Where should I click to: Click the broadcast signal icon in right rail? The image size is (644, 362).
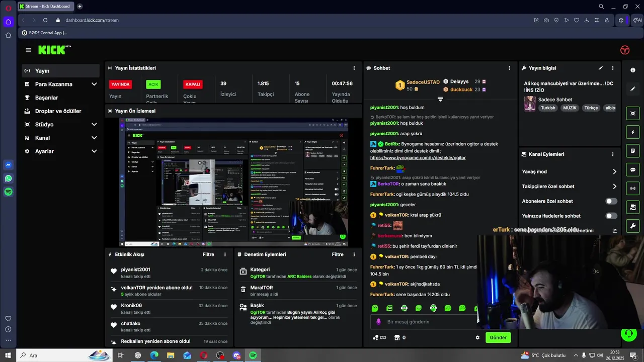coord(633,188)
